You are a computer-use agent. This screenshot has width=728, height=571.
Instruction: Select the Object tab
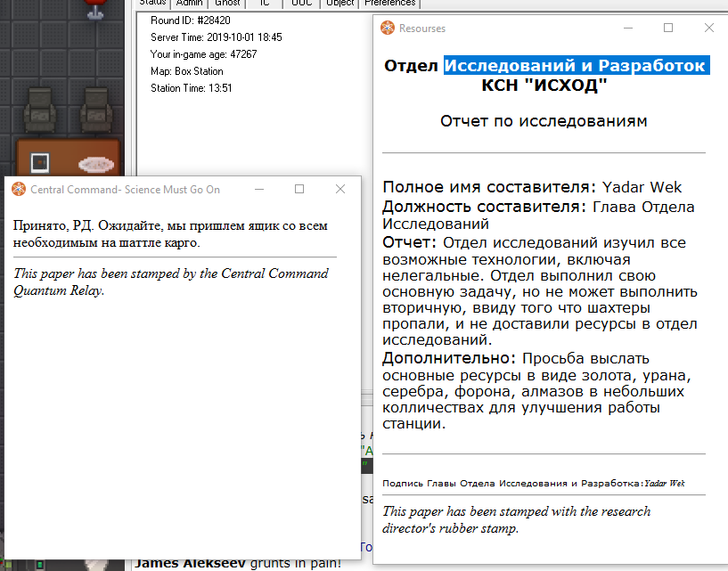339,4
